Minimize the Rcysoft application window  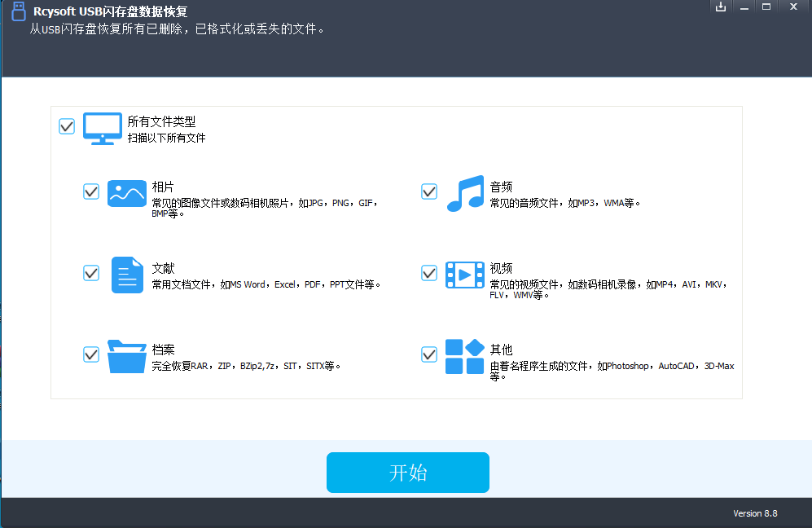[x=744, y=7]
